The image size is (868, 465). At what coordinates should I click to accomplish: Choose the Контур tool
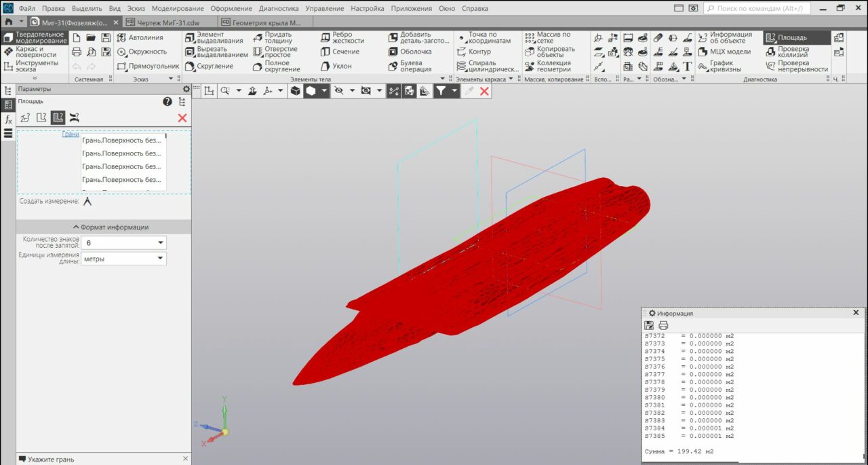pyautogui.click(x=473, y=52)
